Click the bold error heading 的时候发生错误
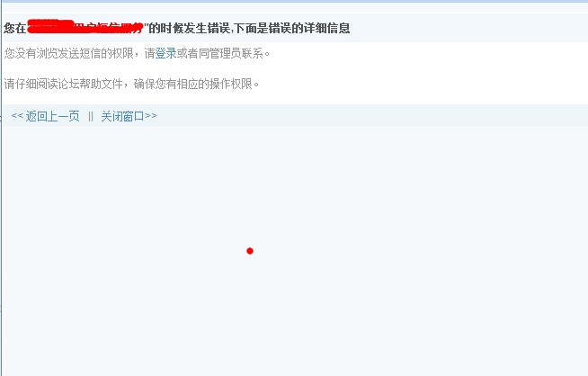588x376 pixels. click(190, 28)
